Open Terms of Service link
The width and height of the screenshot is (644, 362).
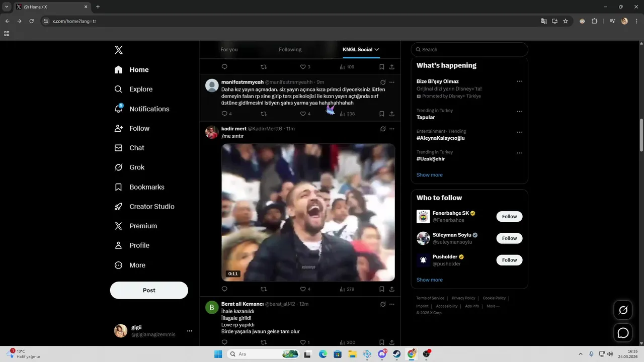coord(430,298)
